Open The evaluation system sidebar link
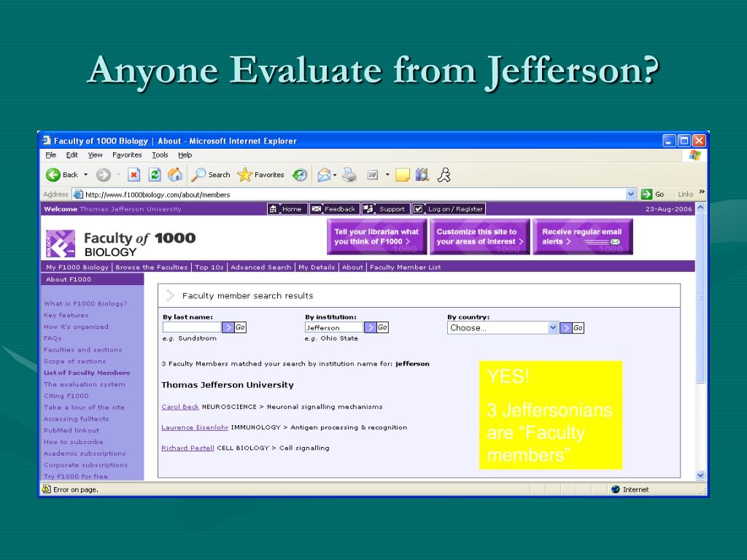The height and width of the screenshot is (560, 747). coord(85,384)
